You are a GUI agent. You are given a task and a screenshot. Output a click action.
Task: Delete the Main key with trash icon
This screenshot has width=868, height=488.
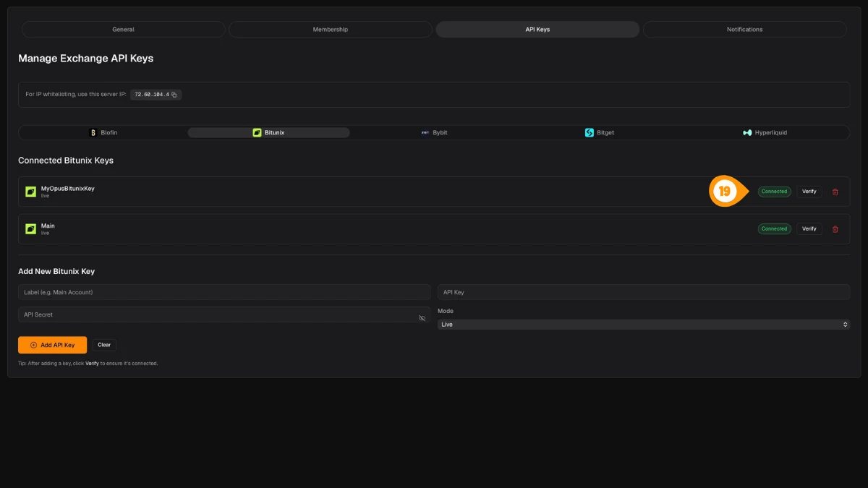835,229
